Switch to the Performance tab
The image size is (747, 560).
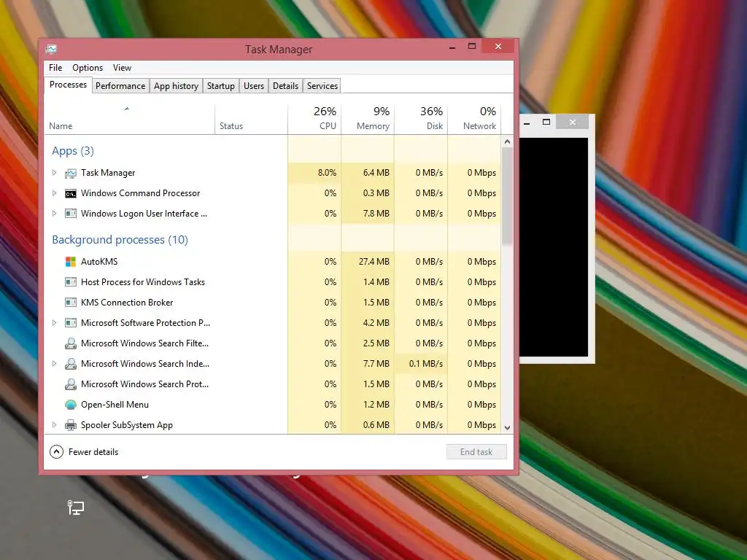click(x=120, y=86)
